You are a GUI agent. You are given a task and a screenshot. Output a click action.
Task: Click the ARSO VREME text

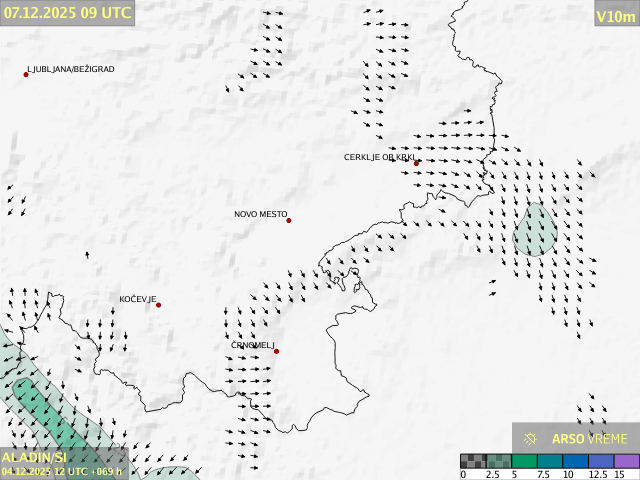pyautogui.click(x=589, y=438)
